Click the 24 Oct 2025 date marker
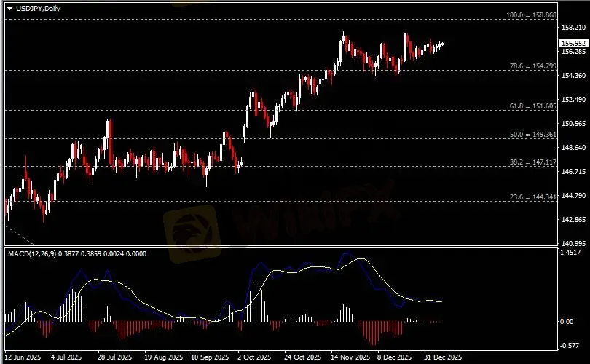This screenshot has width=590, height=364. point(302,357)
